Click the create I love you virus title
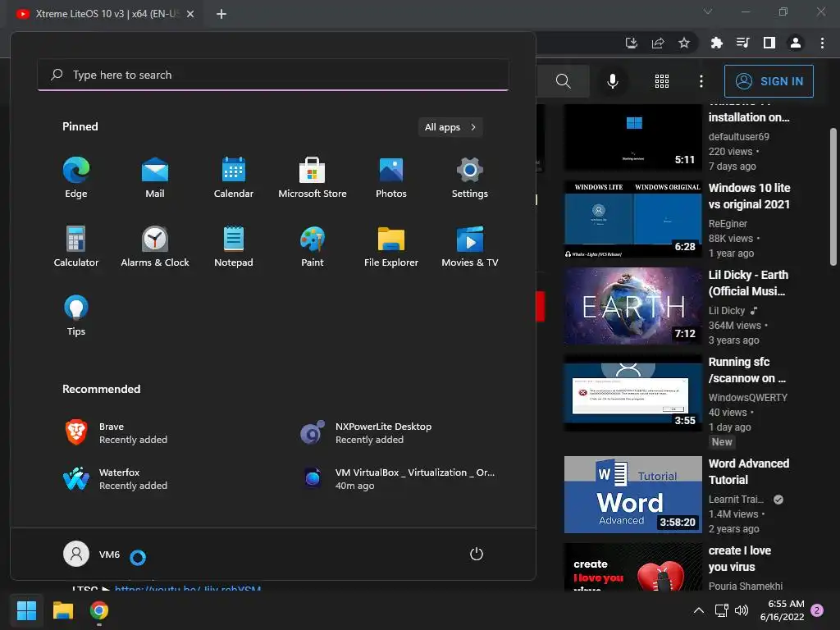Viewport: 840px width, 630px height. pyautogui.click(x=740, y=559)
